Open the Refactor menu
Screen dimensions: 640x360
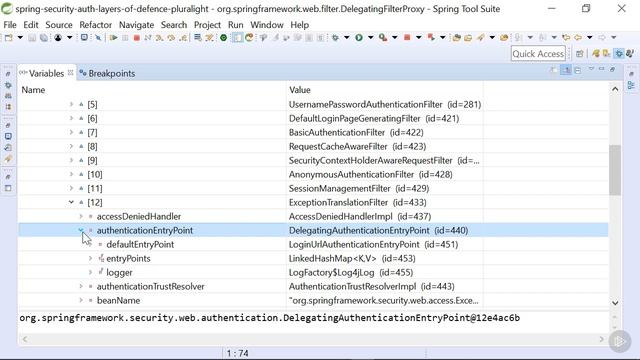pyautogui.click(x=96, y=25)
